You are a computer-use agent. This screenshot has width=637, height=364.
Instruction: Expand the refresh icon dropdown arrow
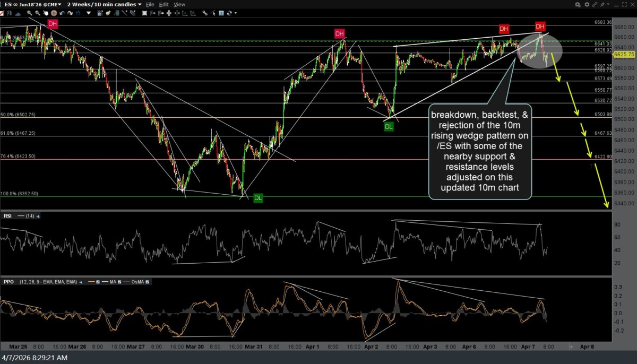tap(235, 13)
